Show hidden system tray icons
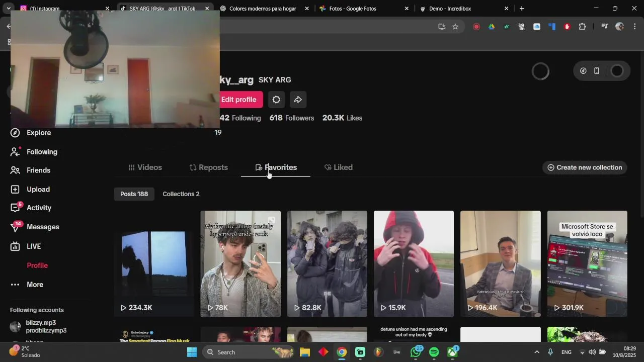 537,352
